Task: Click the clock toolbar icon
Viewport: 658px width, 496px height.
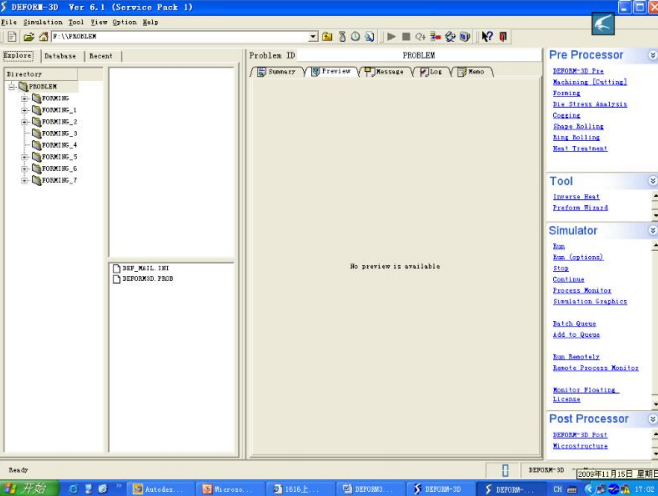Action: point(355,37)
